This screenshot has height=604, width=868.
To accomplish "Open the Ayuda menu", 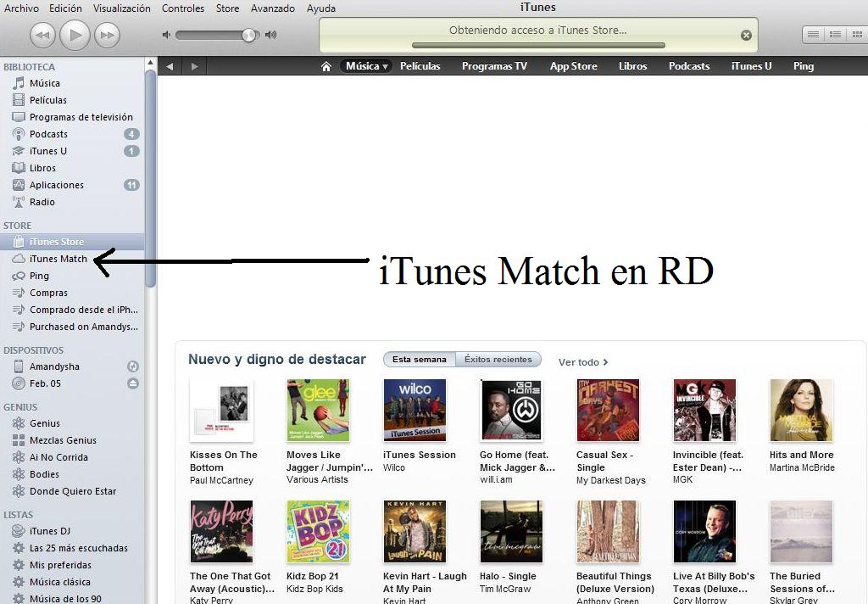I will pos(321,8).
